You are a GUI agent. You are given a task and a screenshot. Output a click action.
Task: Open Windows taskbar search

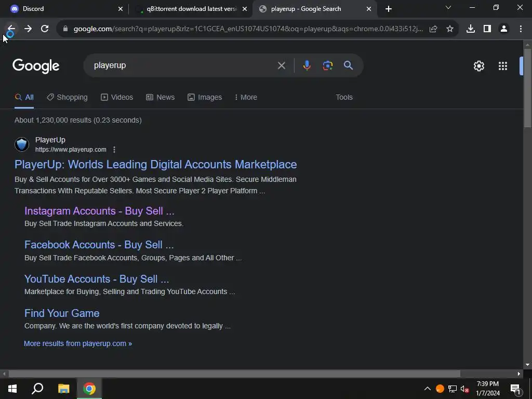click(37, 389)
